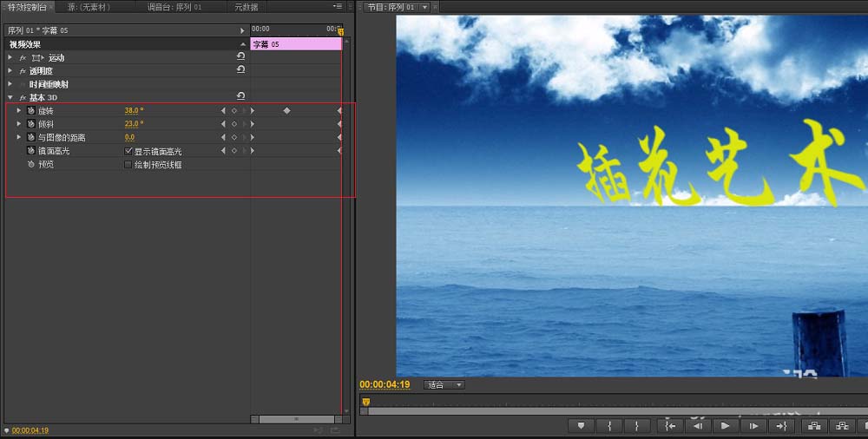
Task: Expand the 时间重映射 effect
Action: [x=10, y=84]
